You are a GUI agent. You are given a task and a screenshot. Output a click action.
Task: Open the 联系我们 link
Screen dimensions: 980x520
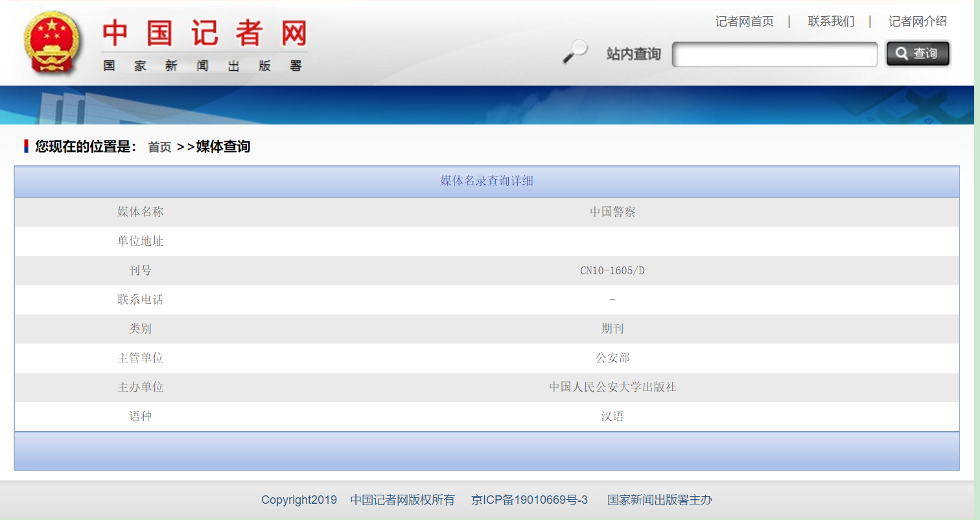pos(831,21)
